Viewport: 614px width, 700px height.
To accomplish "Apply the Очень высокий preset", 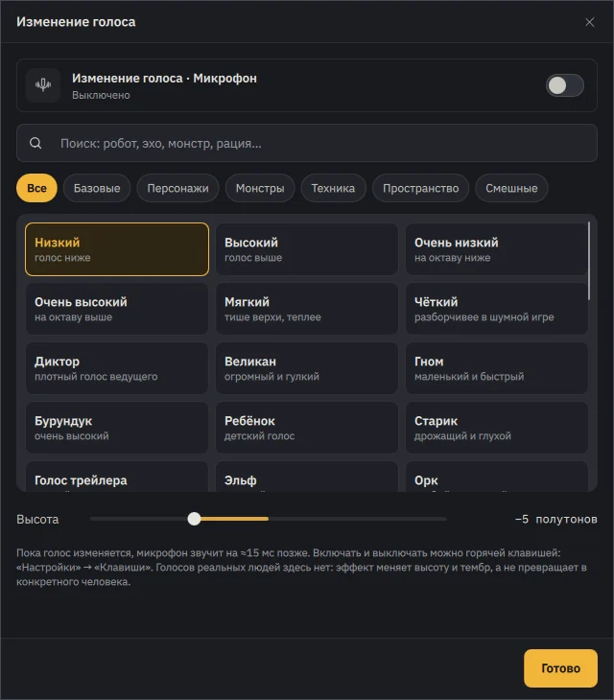I will 117,309.
